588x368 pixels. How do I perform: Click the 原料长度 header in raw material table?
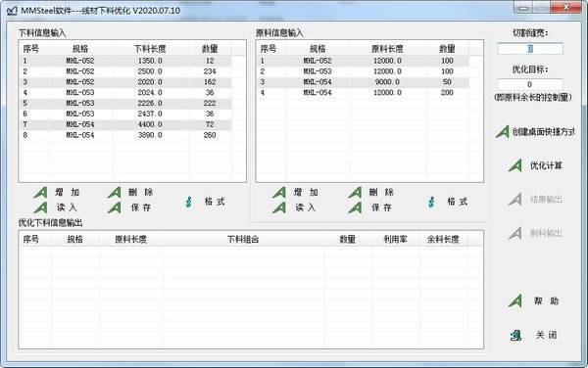pos(387,49)
